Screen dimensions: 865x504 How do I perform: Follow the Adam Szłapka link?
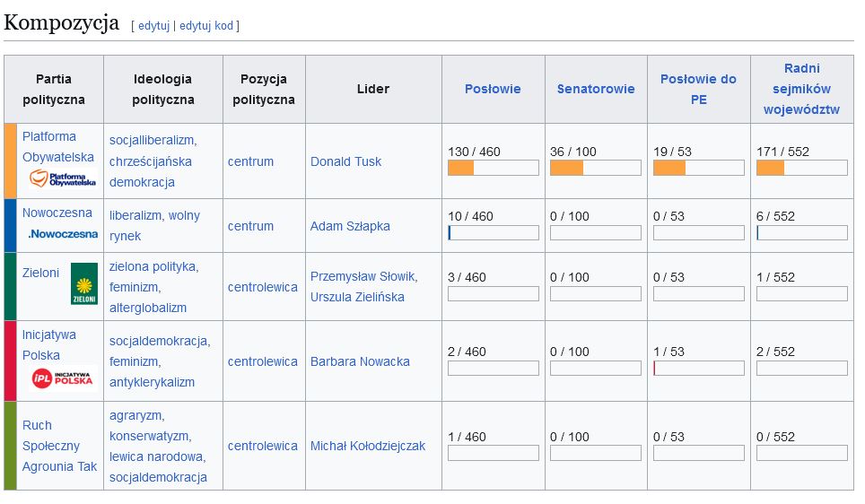click(350, 226)
